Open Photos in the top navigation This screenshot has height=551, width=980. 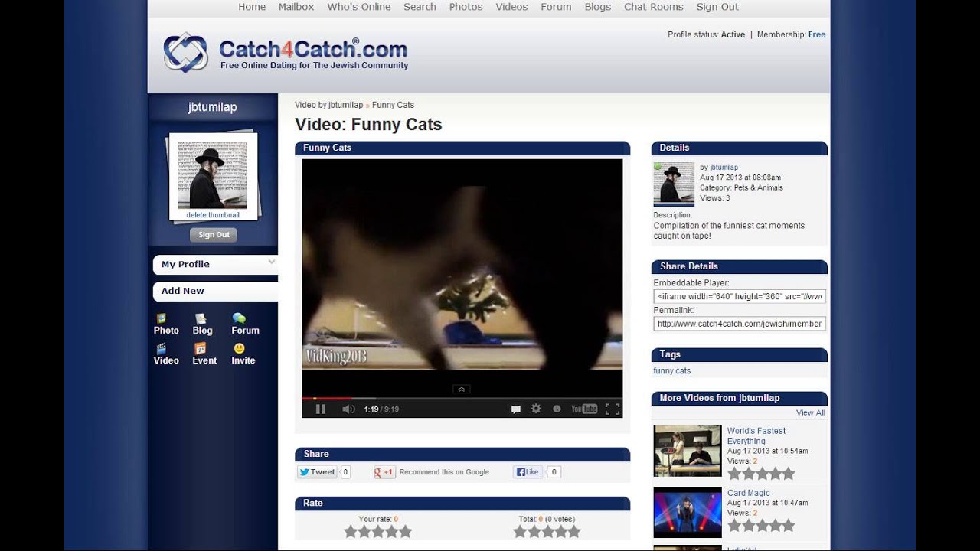pyautogui.click(x=465, y=7)
